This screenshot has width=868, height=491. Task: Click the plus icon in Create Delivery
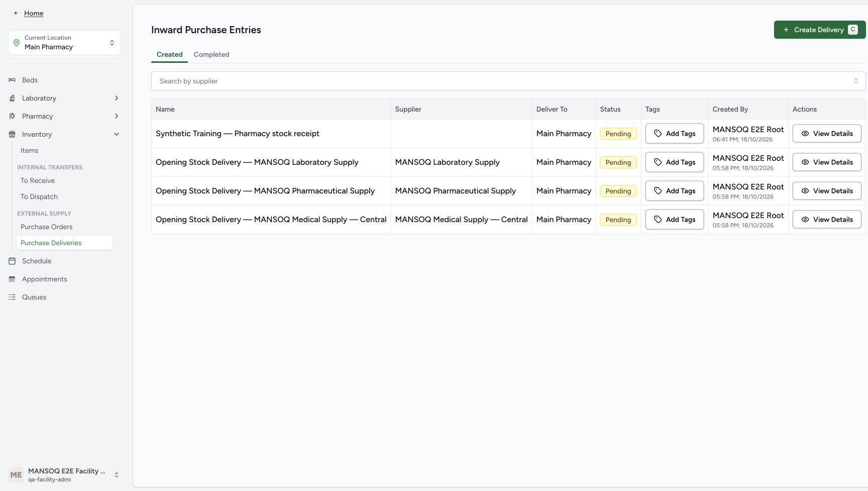[786, 30]
